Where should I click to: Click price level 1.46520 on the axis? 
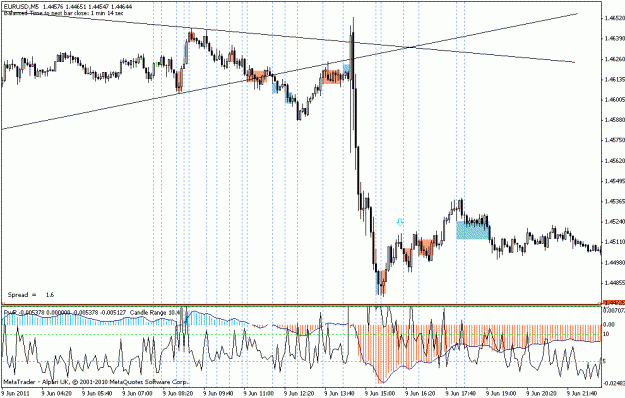[x=614, y=18]
